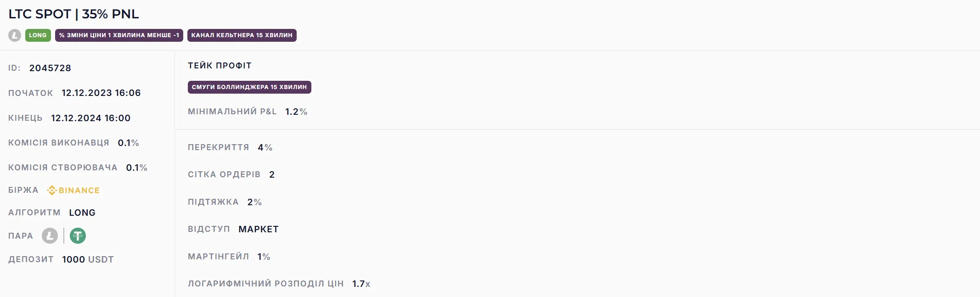Click the Keltner channel 15 minutes tag
Viewport: 980px width, 297px height.
tap(242, 35)
